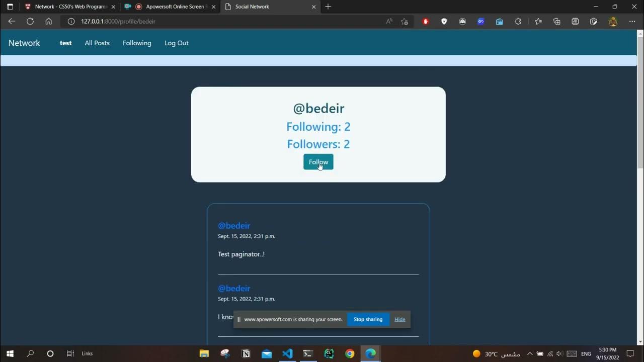Hide the screen sharing notification
644x362 pixels.
[x=400, y=319]
